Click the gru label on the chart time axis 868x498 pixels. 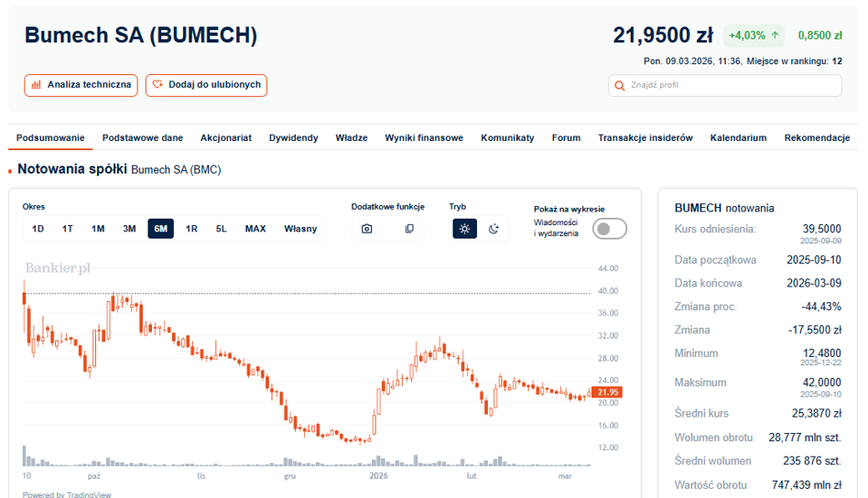pyautogui.click(x=289, y=476)
